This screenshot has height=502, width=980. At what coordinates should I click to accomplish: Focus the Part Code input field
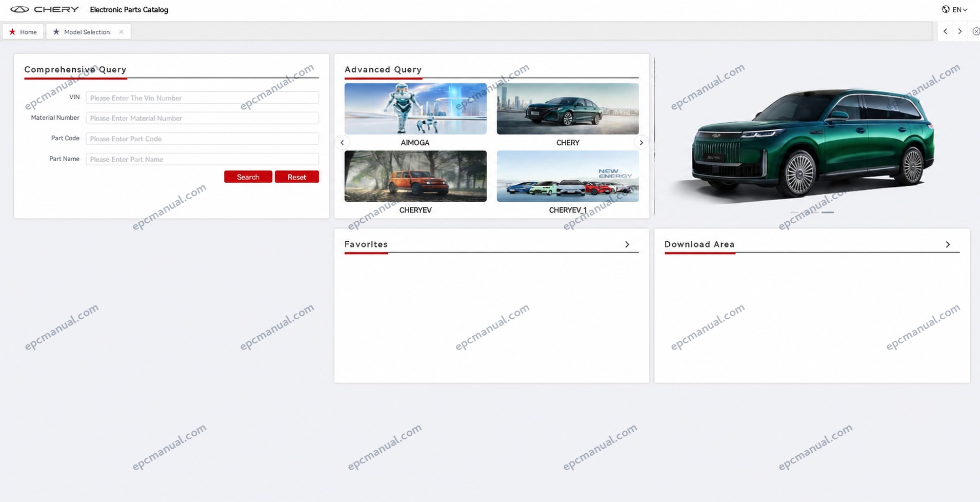[x=202, y=139]
